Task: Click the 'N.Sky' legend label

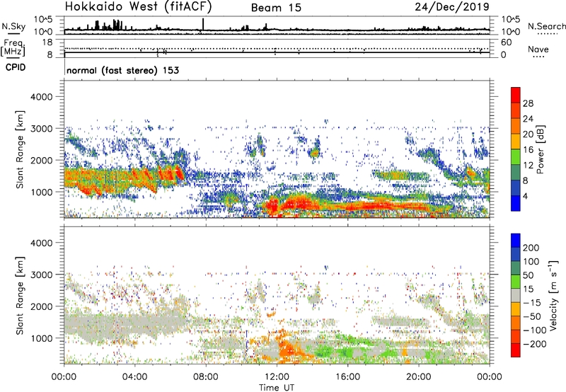Action: (13, 26)
